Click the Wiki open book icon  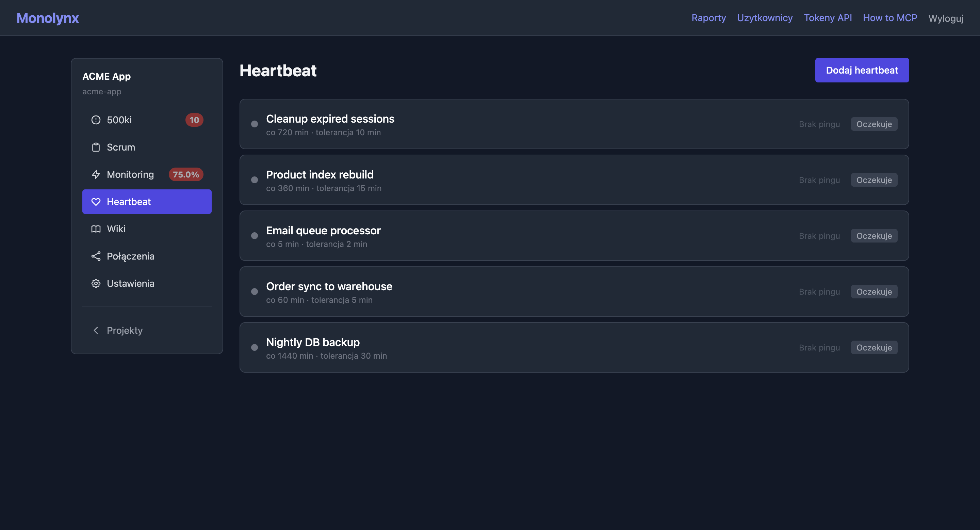click(x=96, y=229)
